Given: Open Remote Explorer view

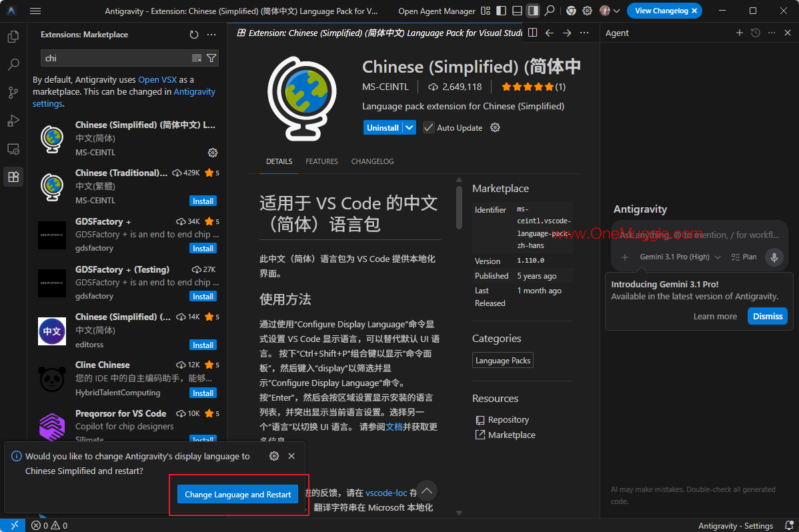Looking at the screenshot, I should click(13, 149).
